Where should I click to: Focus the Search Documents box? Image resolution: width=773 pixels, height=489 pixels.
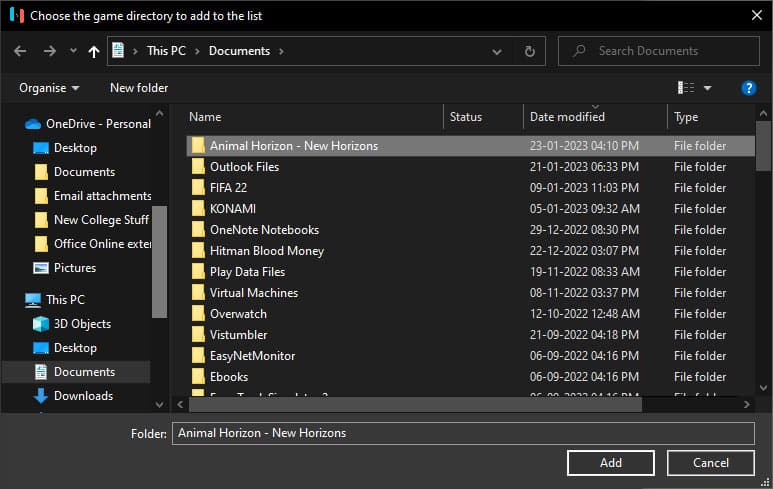click(670, 51)
